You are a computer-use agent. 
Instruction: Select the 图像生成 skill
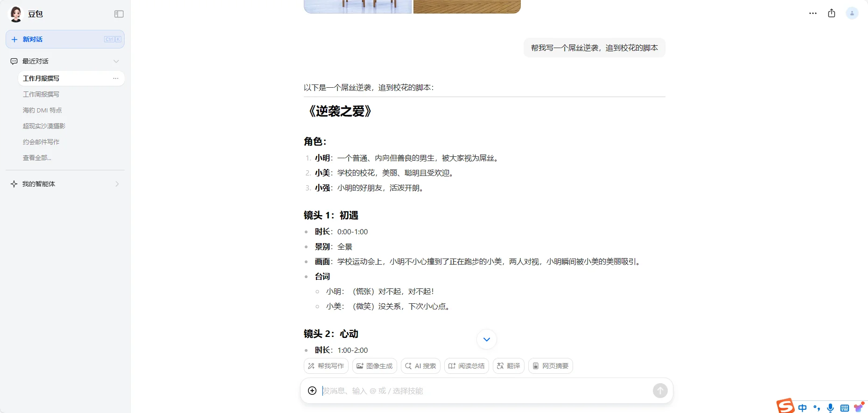[375, 366]
